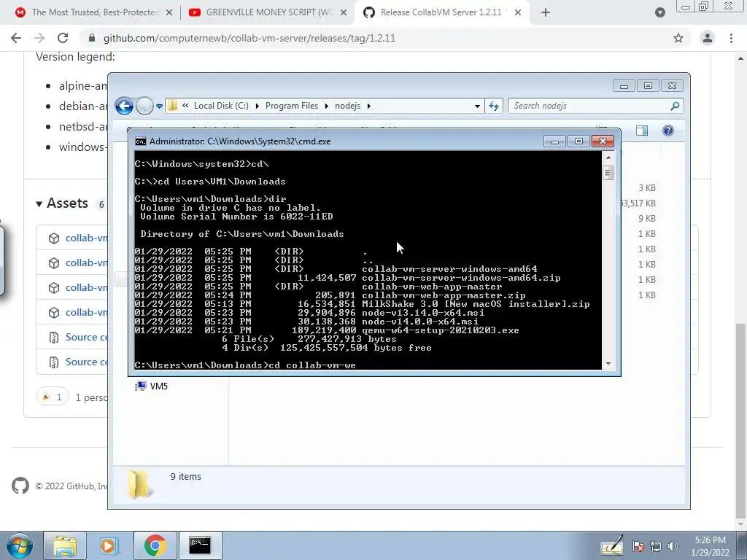This screenshot has height=560, width=747.
Task: Click the package icon beside first collab-vm asset
Action: pos(54,238)
